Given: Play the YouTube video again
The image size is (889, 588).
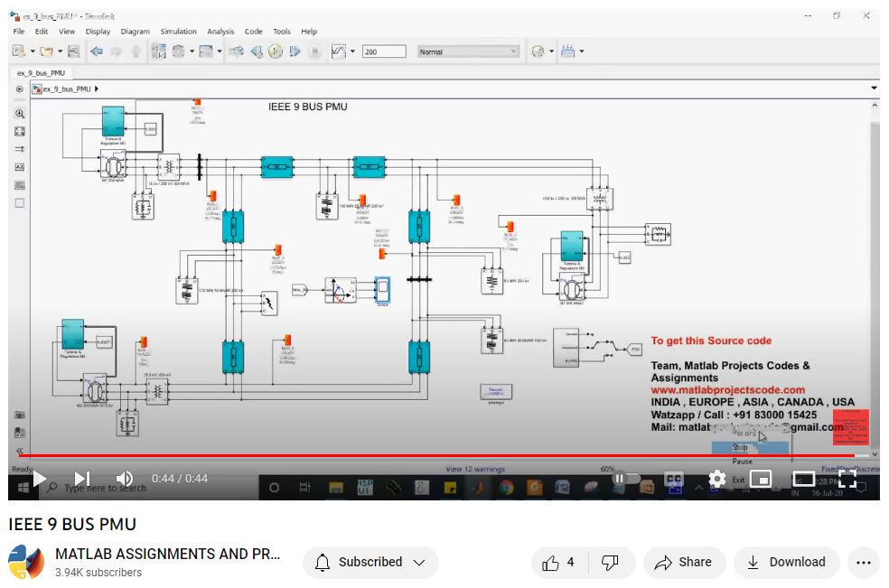Looking at the screenshot, I should coord(39,479).
